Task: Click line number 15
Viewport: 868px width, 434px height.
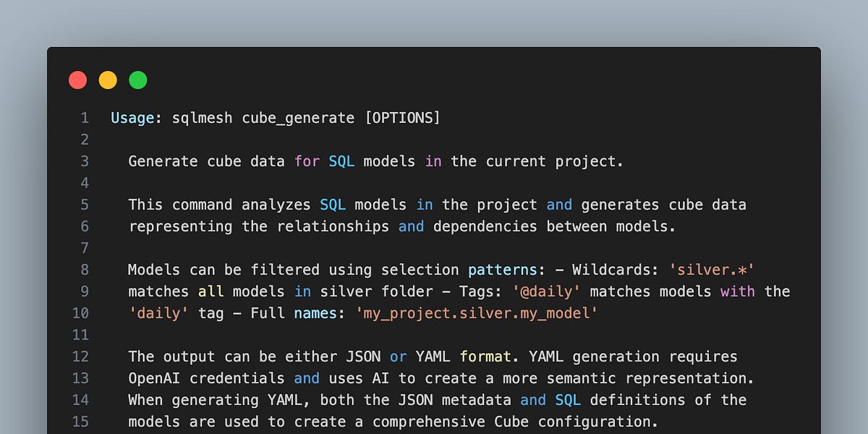Action: point(81,422)
